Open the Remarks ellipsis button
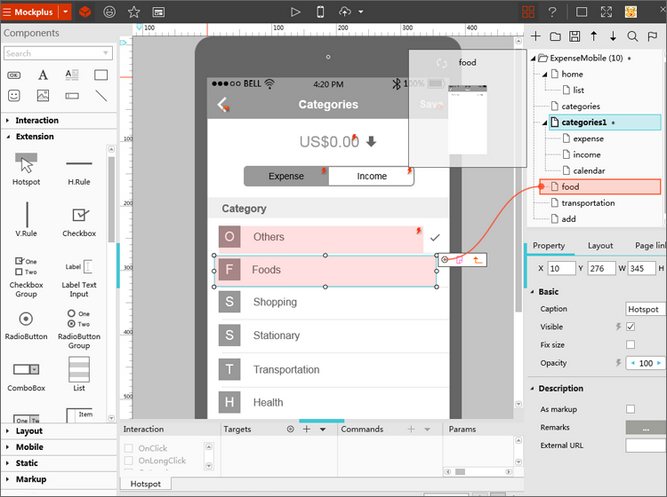 click(645, 428)
